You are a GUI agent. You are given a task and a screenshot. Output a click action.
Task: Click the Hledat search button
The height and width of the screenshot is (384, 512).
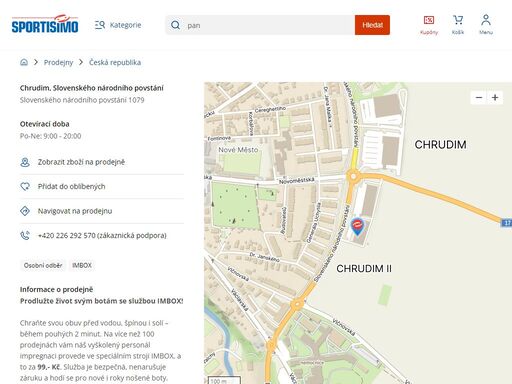[372, 25]
